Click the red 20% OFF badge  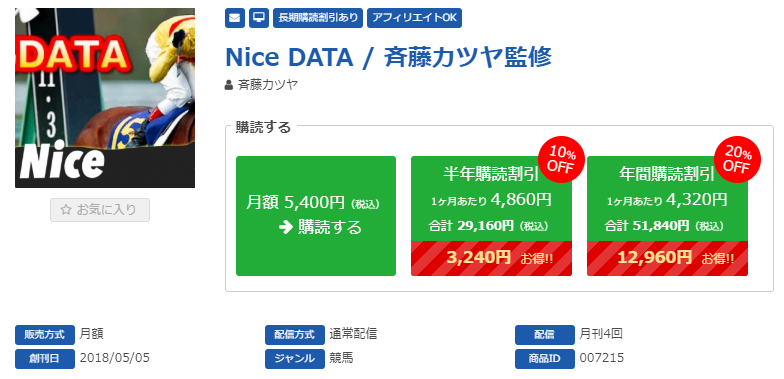pos(736,159)
